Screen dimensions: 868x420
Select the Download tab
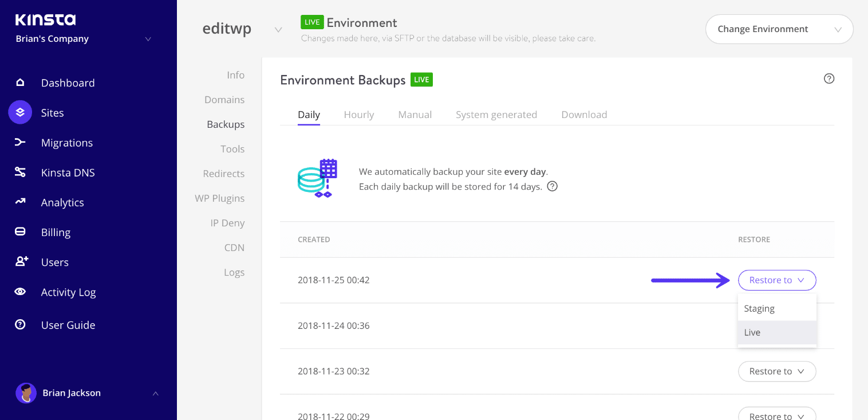click(584, 114)
